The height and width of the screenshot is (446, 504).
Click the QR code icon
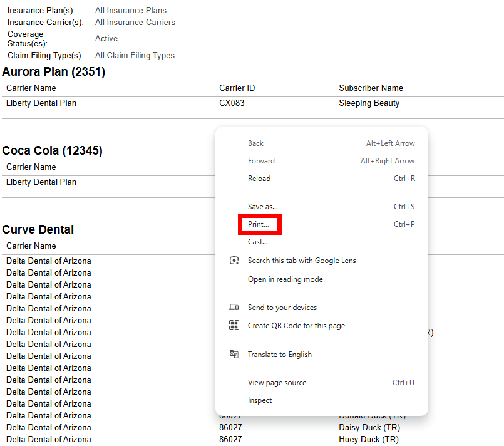[234, 325]
